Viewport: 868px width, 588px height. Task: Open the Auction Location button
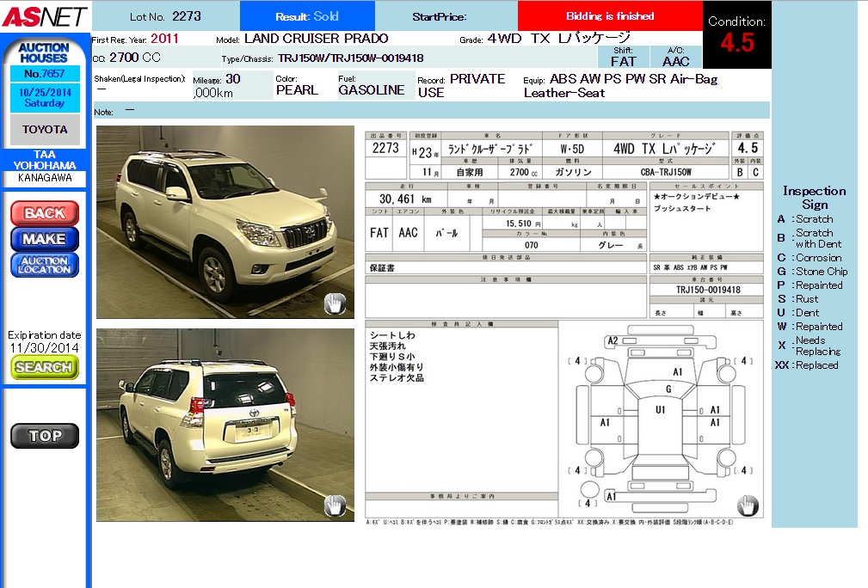click(x=45, y=265)
